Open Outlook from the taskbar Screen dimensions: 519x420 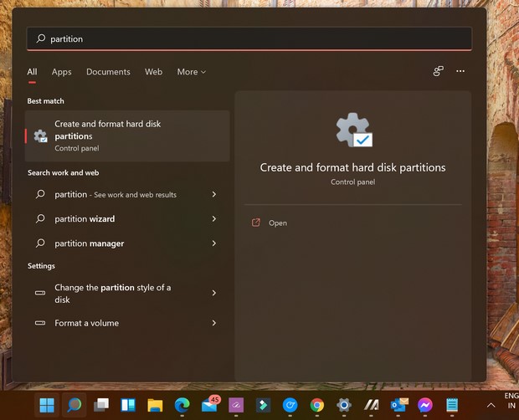point(398,406)
